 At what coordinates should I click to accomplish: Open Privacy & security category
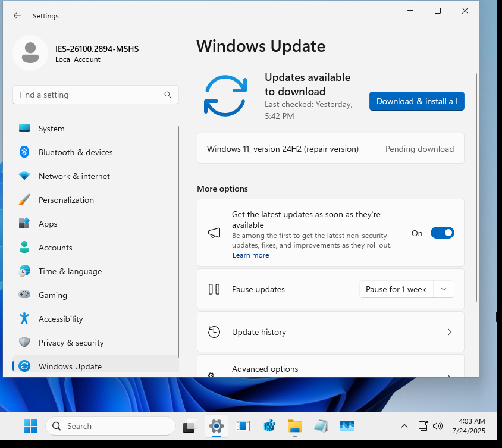(x=95, y=343)
